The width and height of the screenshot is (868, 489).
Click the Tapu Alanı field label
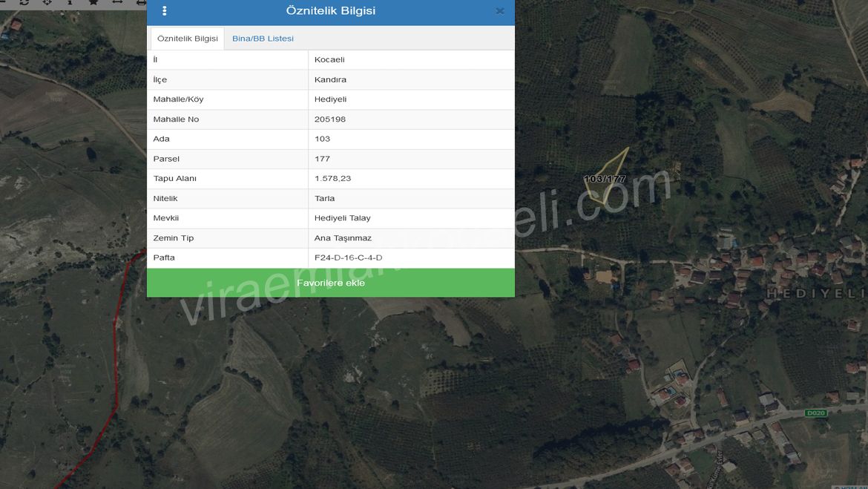[x=175, y=178]
